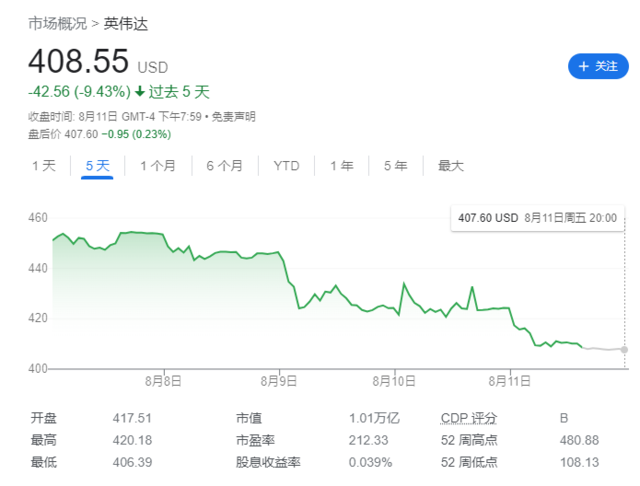Click the 420 y-axis label
Screen dimensions: 640x486
[x=38, y=318]
